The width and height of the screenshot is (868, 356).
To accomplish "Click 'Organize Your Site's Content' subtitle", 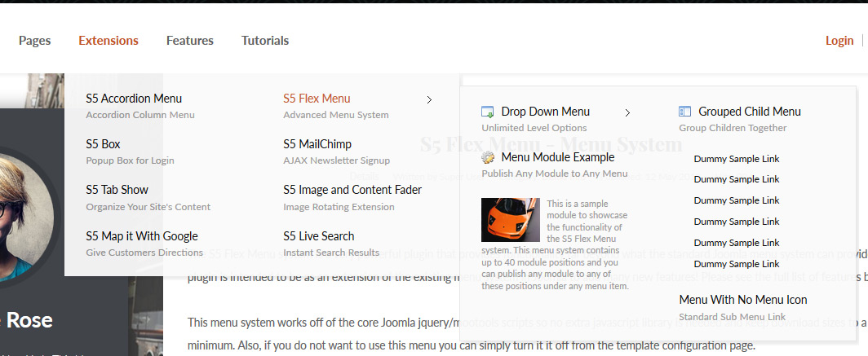I will click(148, 207).
